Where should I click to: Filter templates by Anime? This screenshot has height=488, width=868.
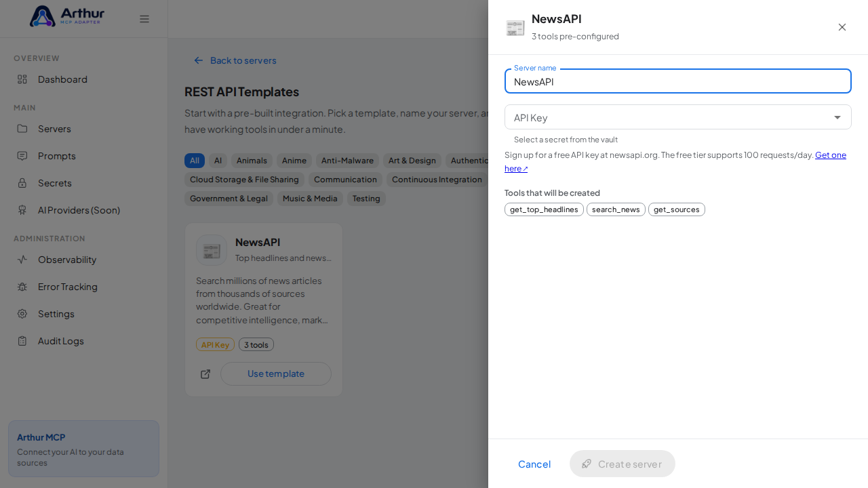tap(294, 161)
